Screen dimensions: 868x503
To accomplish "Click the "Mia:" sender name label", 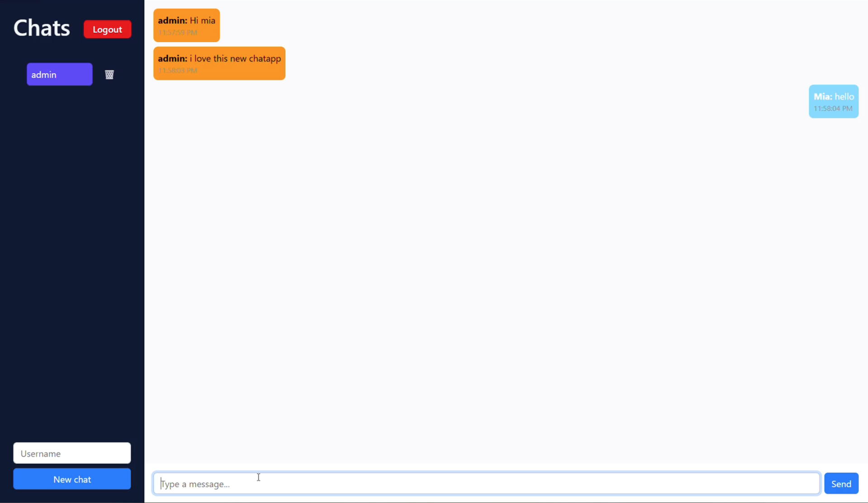I will point(822,96).
